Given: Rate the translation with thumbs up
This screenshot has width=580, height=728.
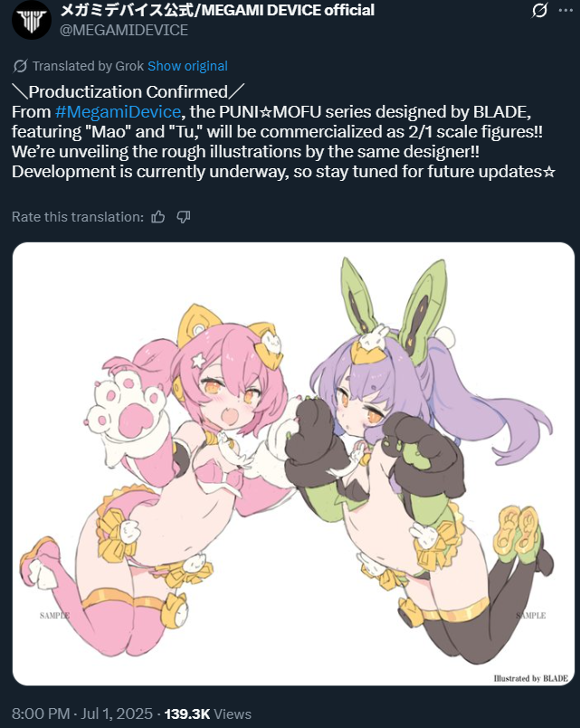Looking at the screenshot, I should pyautogui.click(x=157, y=217).
